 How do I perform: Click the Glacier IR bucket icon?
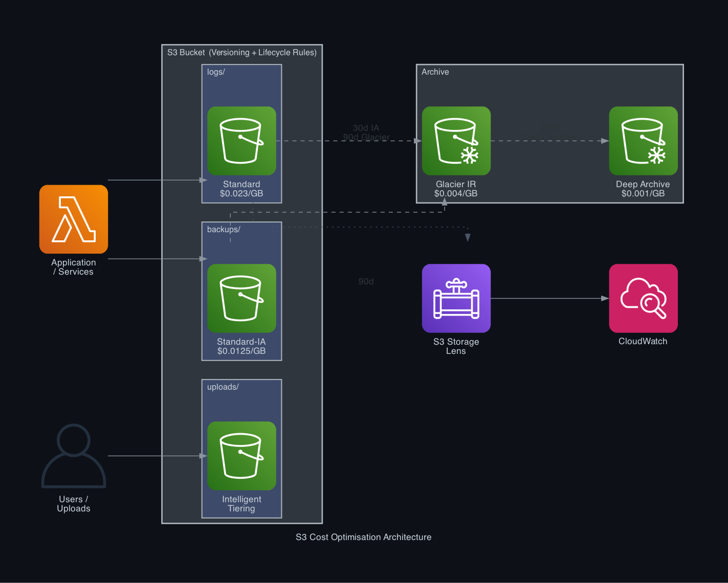pos(455,141)
